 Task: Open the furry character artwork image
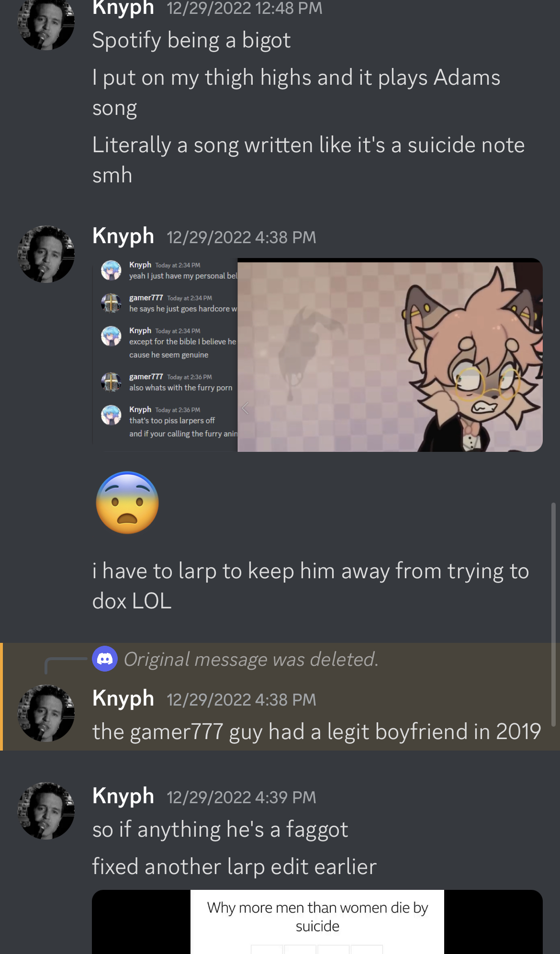click(390, 355)
